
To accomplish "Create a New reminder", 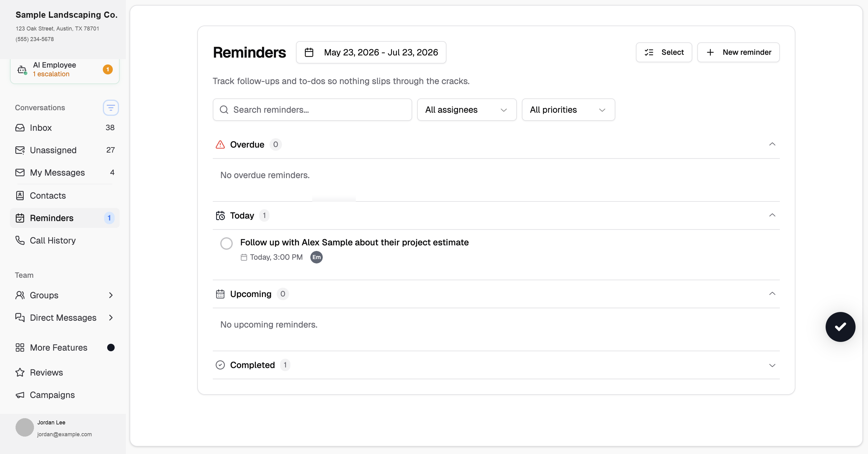I will coord(738,52).
